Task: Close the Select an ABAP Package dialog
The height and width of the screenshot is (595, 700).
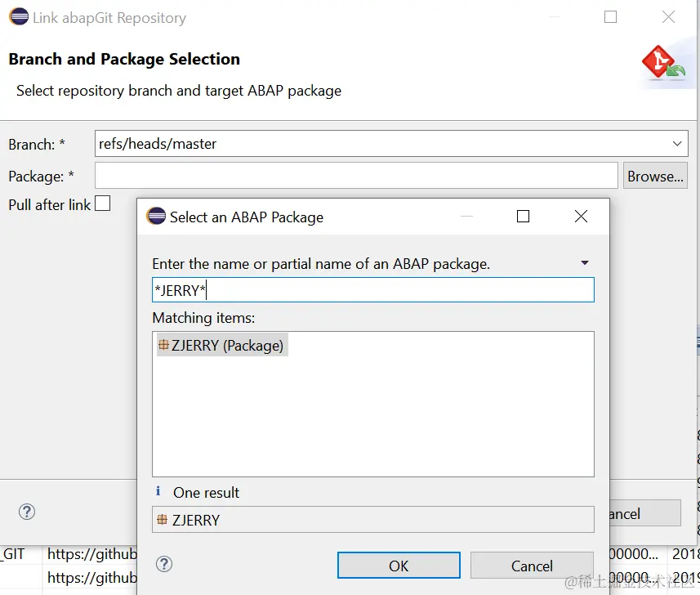Action: (581, 217)
